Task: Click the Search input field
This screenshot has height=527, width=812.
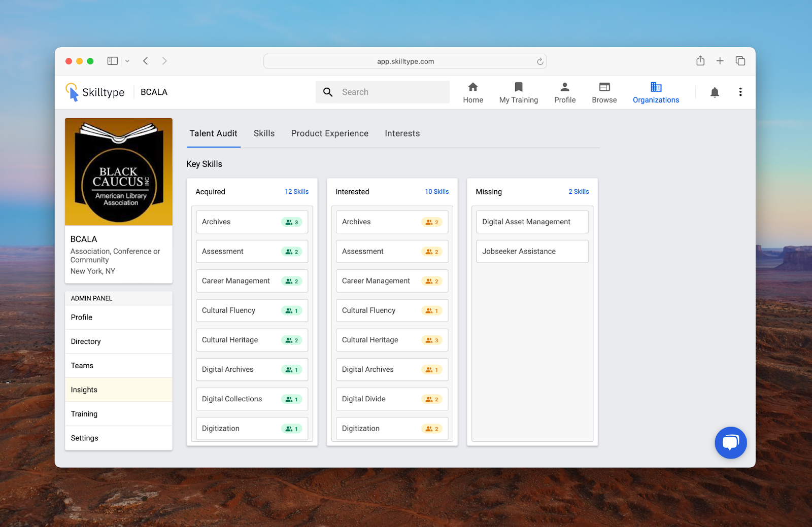Action: 391,92
